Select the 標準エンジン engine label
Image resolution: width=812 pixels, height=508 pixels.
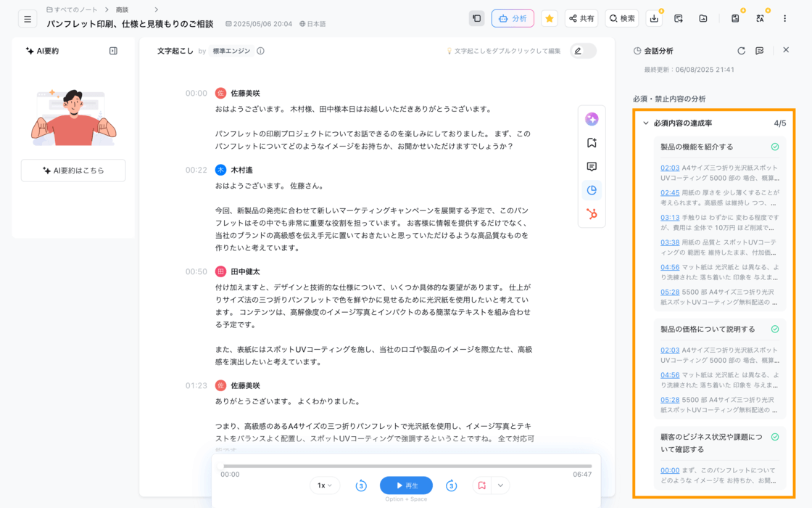click(231, 51)
